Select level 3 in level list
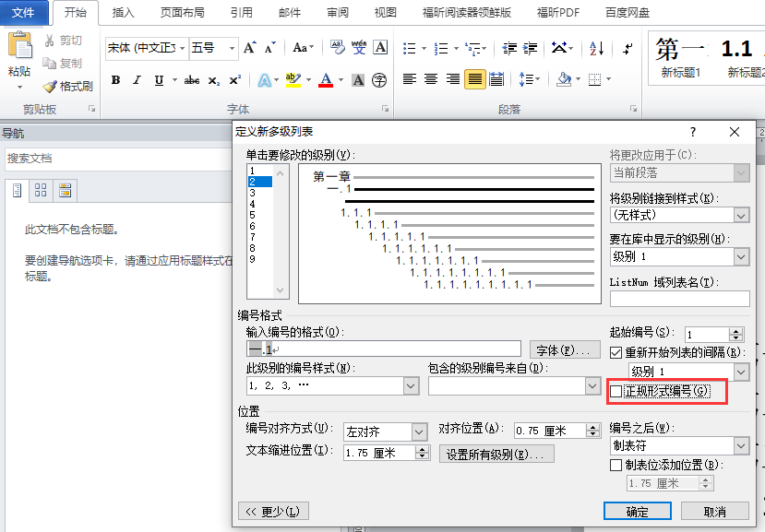Image resolution: width=765 pixels, height=532 pixels. [260, 193]
